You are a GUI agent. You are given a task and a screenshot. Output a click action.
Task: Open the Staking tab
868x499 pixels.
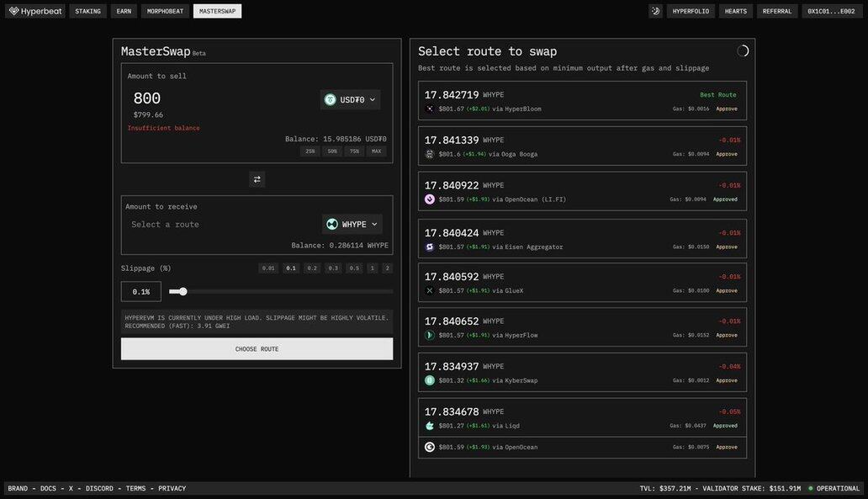point(88,11)
